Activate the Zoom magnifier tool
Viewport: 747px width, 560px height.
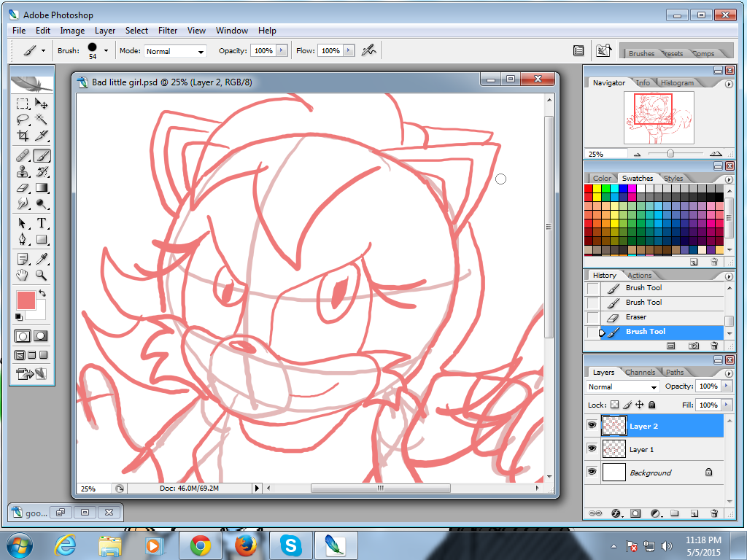(42, 275)
